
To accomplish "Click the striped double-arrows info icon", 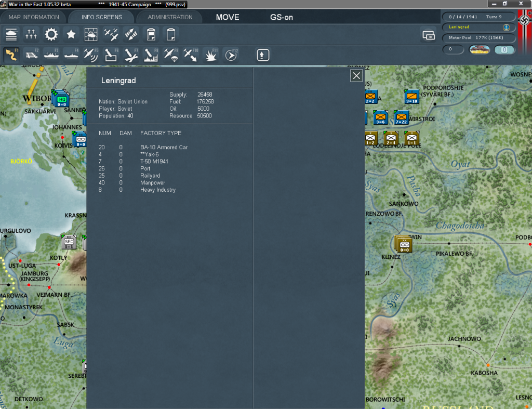I will coord(131,35).
